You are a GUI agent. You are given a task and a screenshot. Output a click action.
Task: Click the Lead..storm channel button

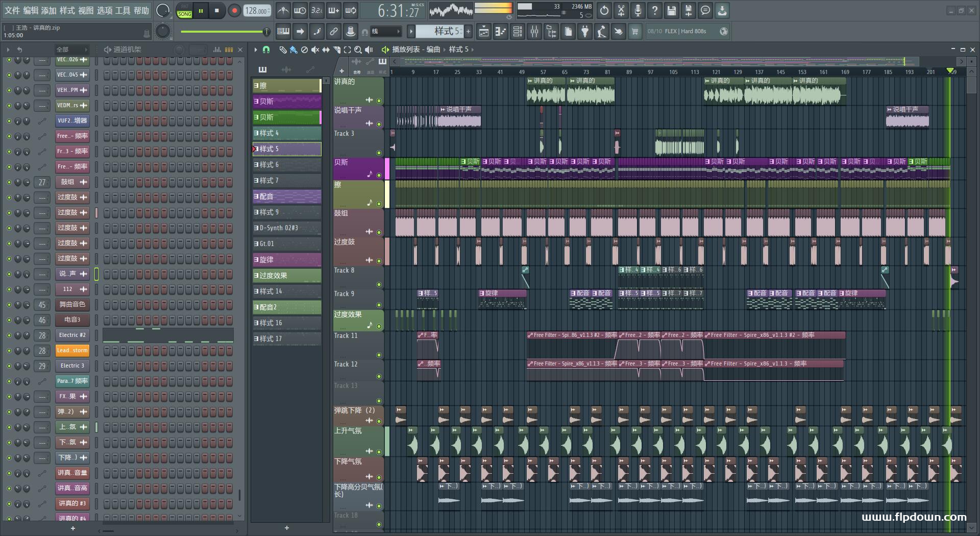[72, 351]
